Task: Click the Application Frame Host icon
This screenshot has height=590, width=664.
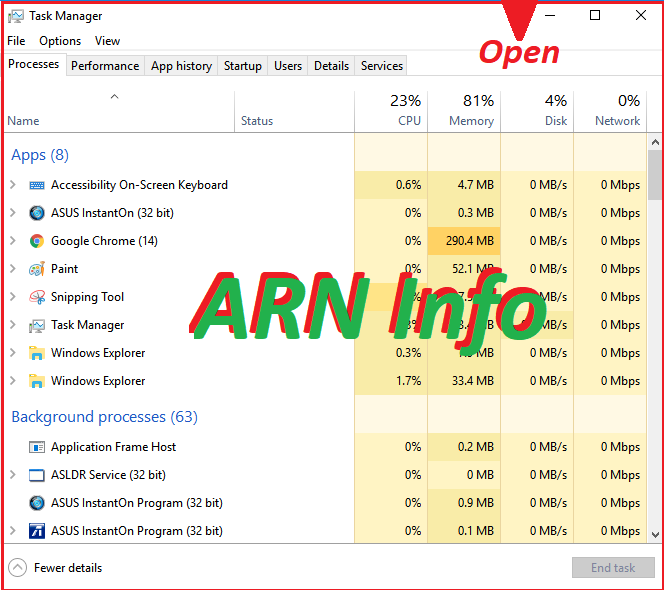Action: tap(37, 447)
